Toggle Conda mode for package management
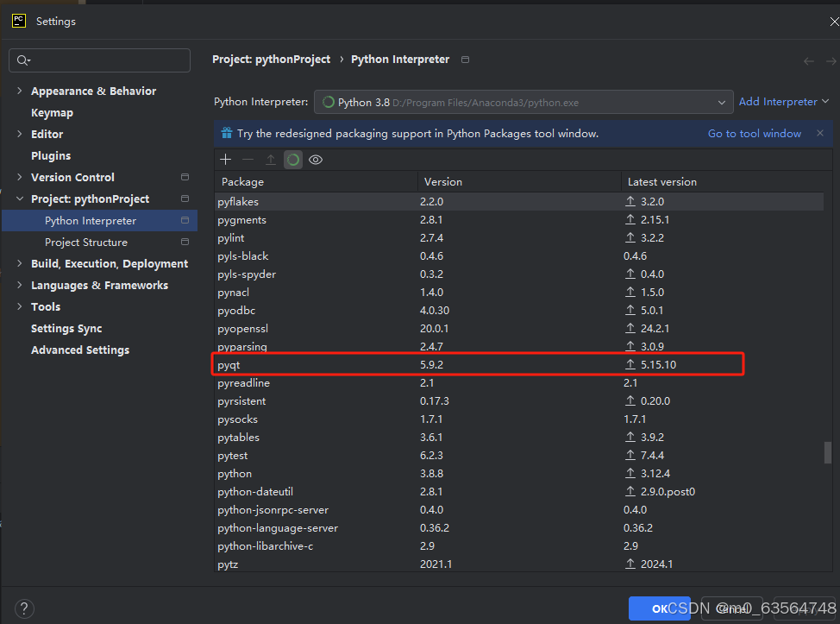The image size is (840, 624). (292, 159)
